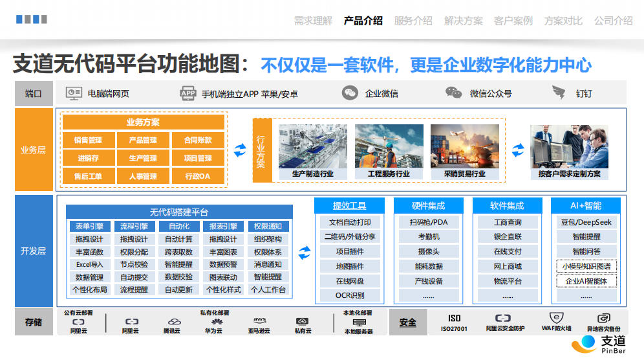Open the 客户案例 tab
Viewport: 644px width, 360px height.
[513, 21]
